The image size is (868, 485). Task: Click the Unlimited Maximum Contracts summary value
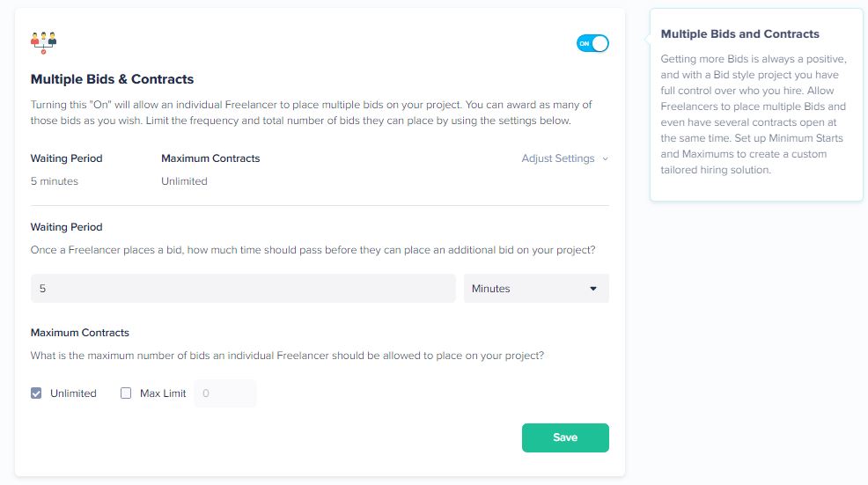(184, 181)
